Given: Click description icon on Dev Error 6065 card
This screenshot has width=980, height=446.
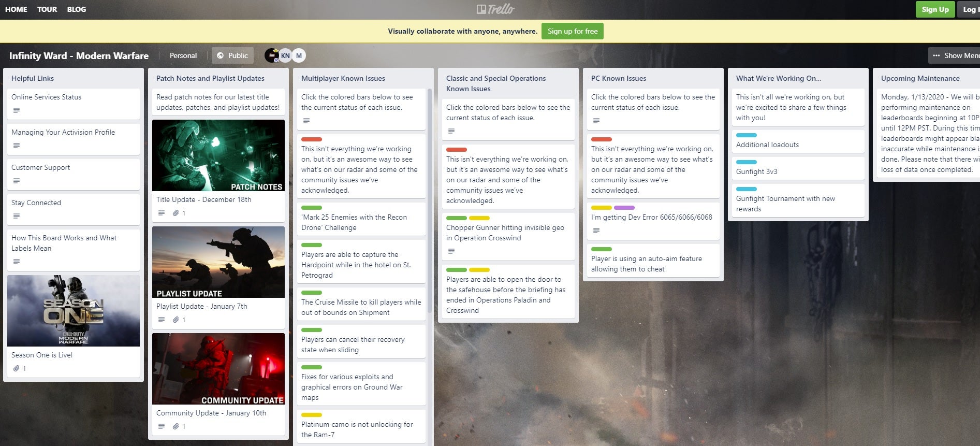Looking at the screenshot, I should click(x=596, y=231).
